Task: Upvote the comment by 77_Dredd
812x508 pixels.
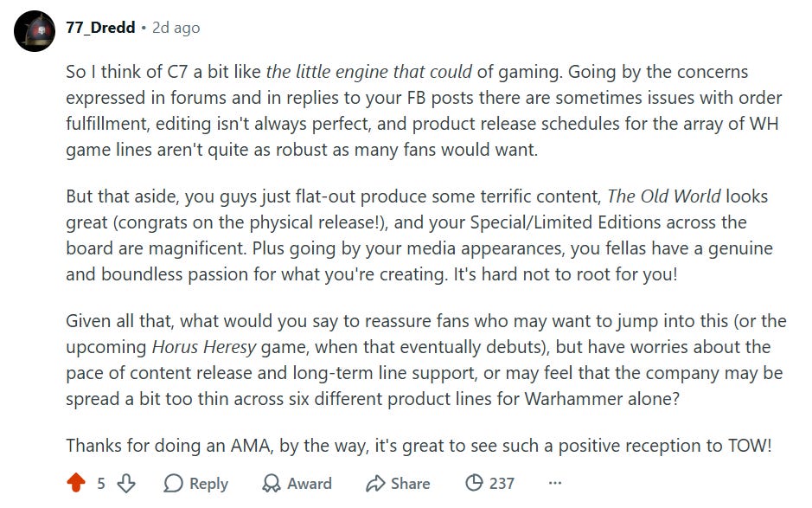Action: point(76,483)
